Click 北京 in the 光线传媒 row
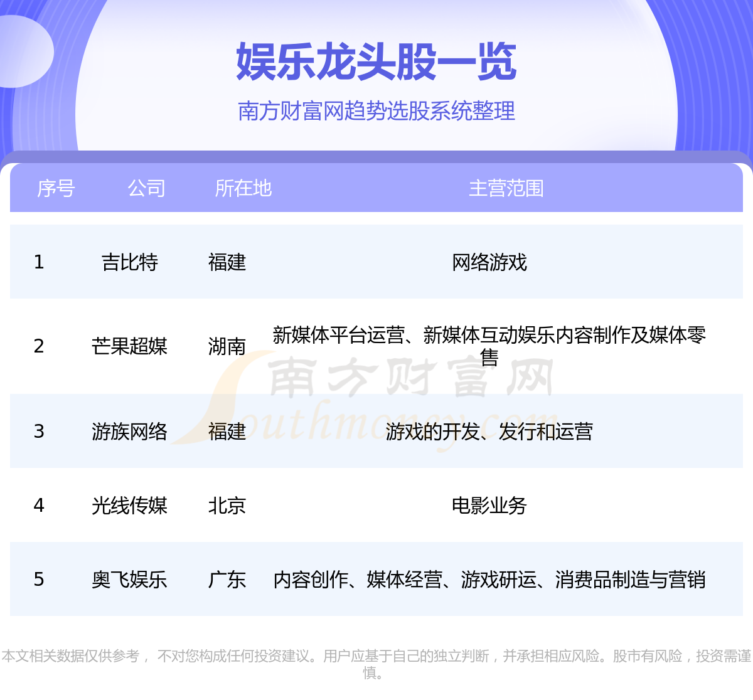The width and height of the screenshot is (753, 700). click(227, 506)
